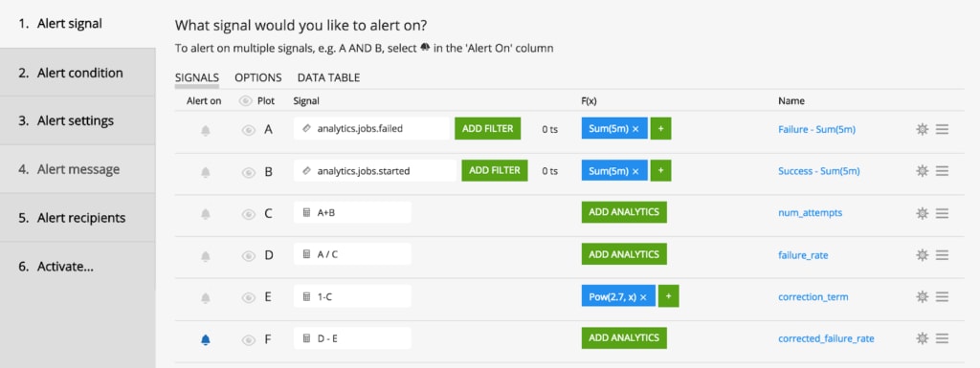
Task: Click plus icon next to Pow(2.7, x)
Action: pos(668,296)
